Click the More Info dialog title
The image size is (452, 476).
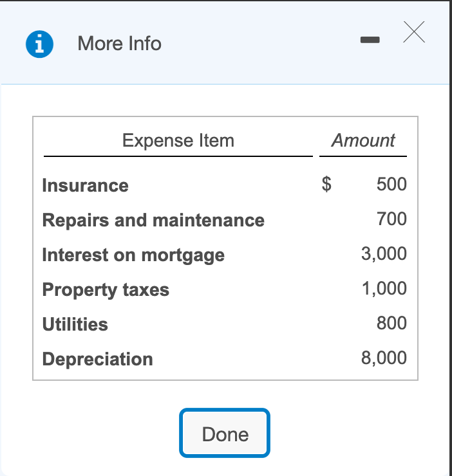tap(119, 44)
